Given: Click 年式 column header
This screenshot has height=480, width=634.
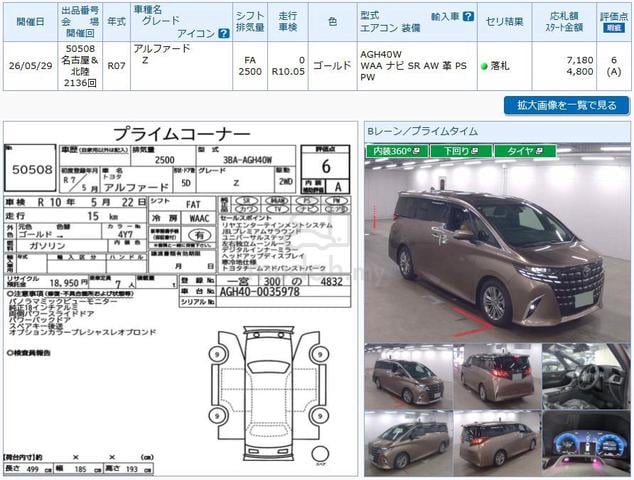Looking at the screenshot, I should [x=116, y=22].
